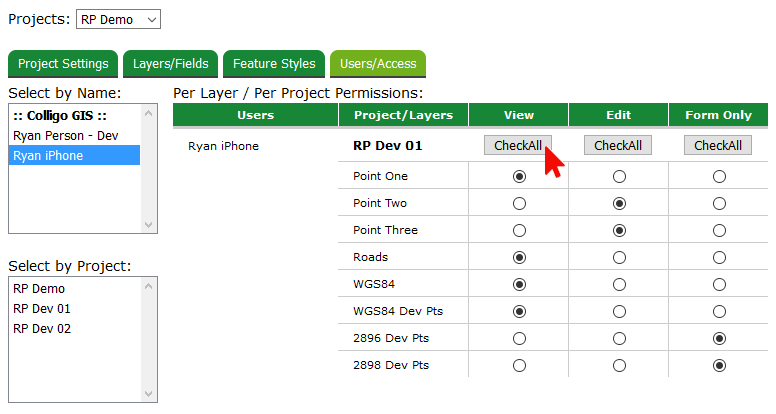
Task: Select Edit for 2898 Dev Pts
Action: pos(619,366)
